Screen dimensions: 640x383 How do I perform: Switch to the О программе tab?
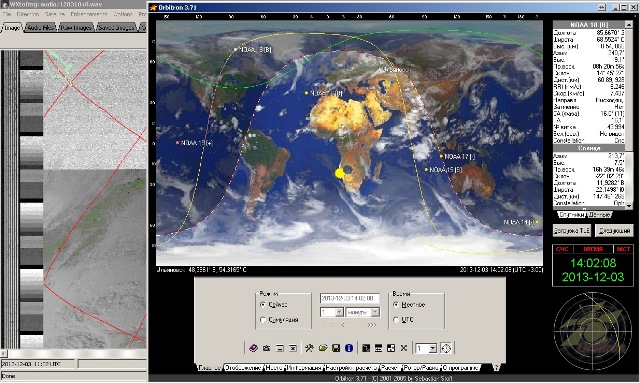pos(460,367)
